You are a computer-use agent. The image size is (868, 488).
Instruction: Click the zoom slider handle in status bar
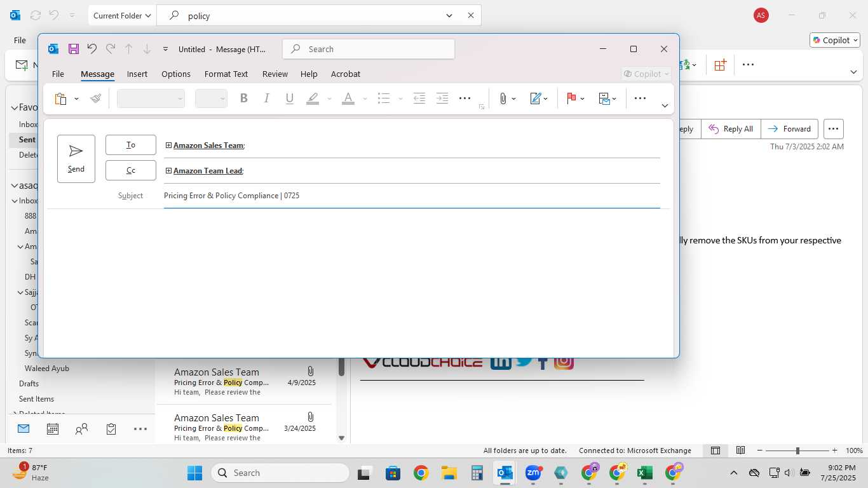797,451
